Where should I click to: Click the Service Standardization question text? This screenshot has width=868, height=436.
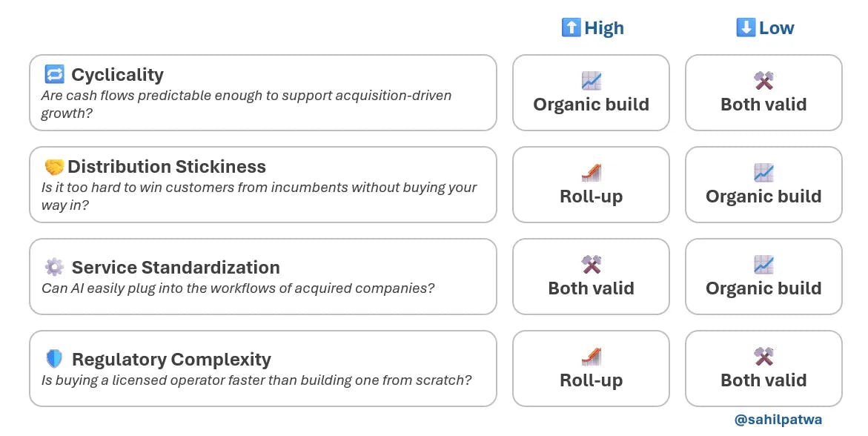click(x=238, y=288)
